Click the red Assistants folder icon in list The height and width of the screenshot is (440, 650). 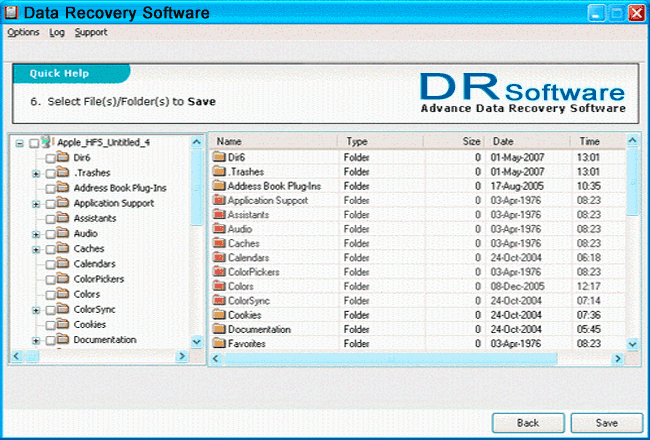click(220, 215)
